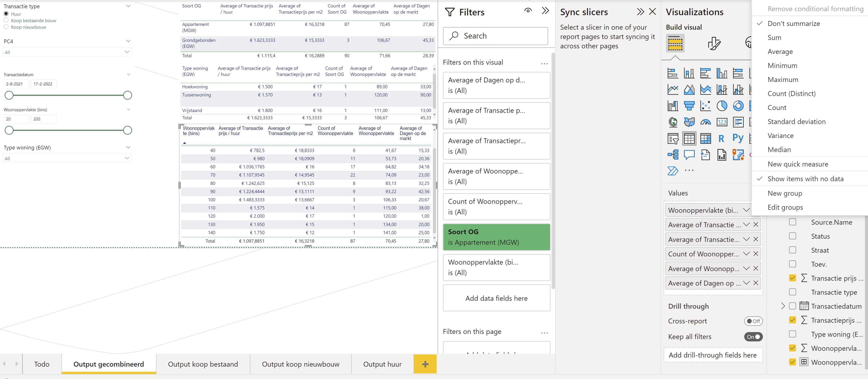Choose Median from the summarize menu
The height and width of the screenshot is (379, 868).
pyautogui.click(x=779, y=150)
